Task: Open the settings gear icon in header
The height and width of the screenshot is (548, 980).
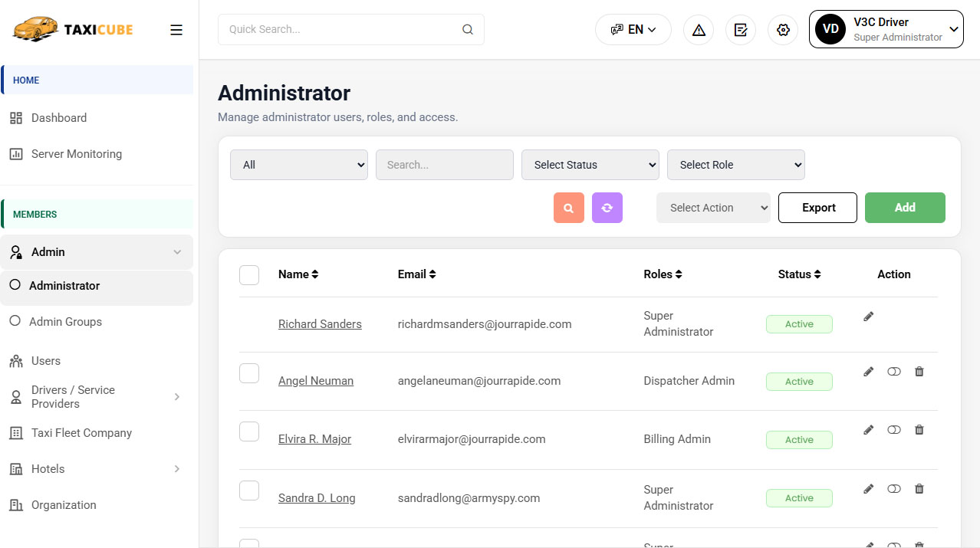Action: click(783, 30)
